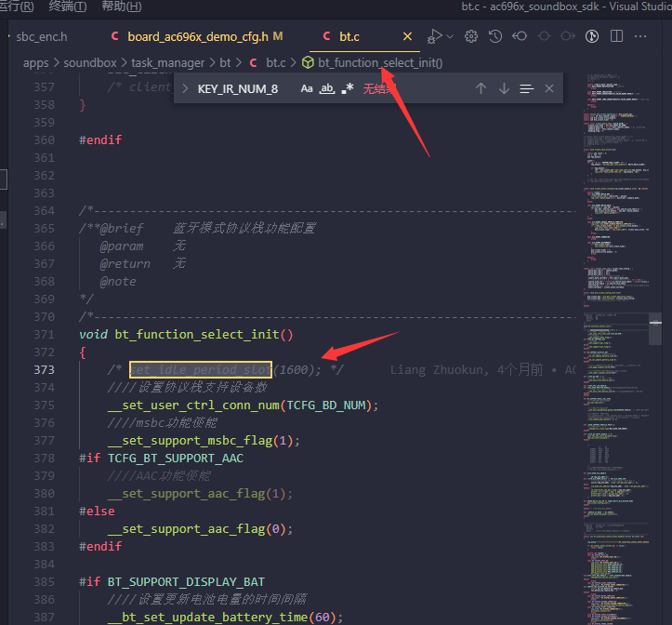Screen dimensions: 672x625
Task: Split the editor to the right
Action: click(616, 36)
